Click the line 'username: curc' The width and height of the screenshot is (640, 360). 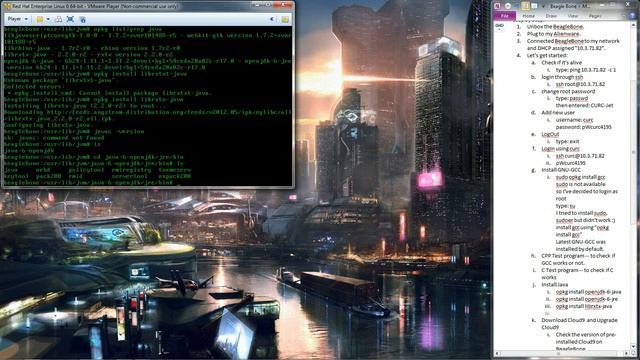tap(574, 120)
